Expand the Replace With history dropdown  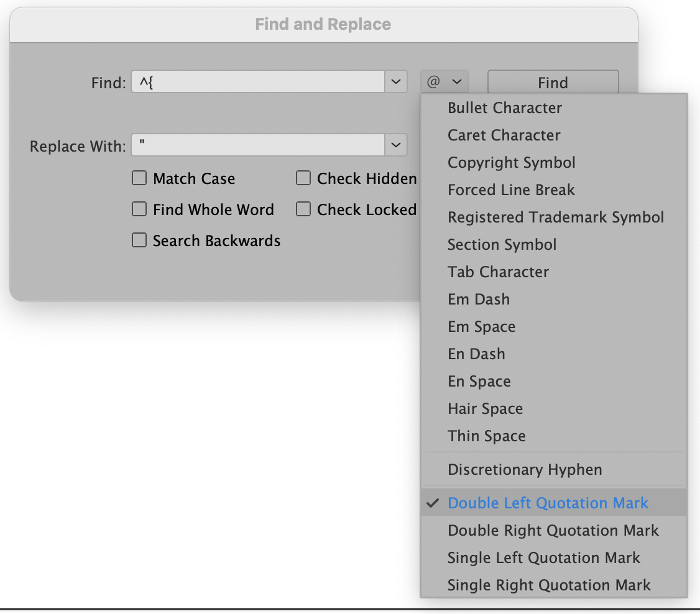pos(396,145)
